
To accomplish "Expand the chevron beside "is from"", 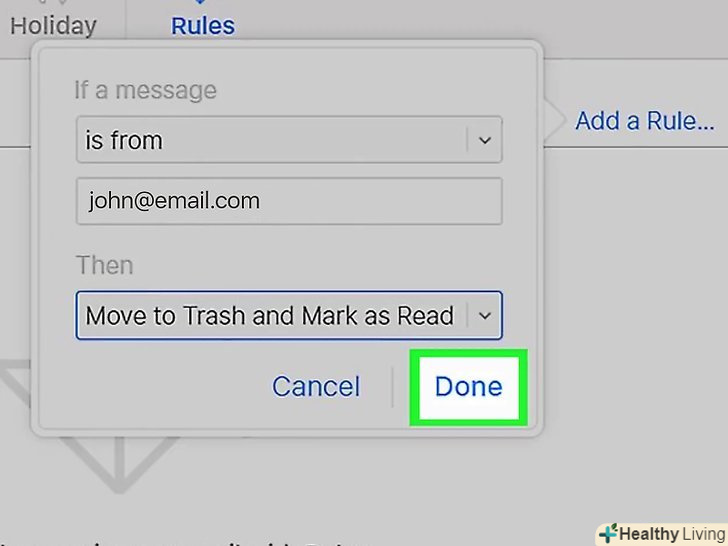I will point(485,140).
